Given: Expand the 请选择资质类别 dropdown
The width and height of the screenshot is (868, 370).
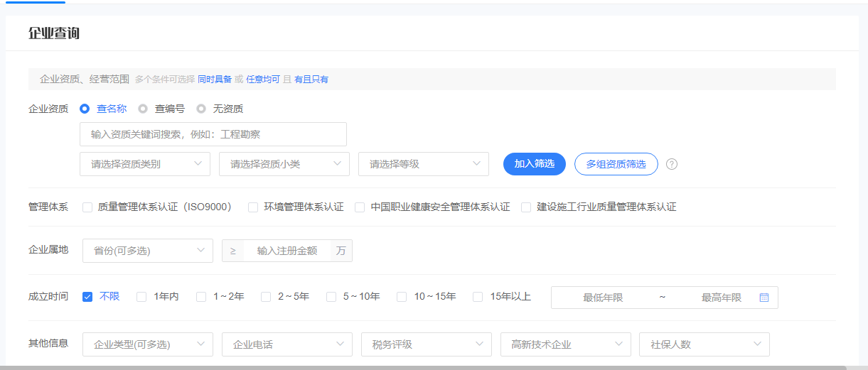Looking at the screenshot, I should tap(145, 164).
